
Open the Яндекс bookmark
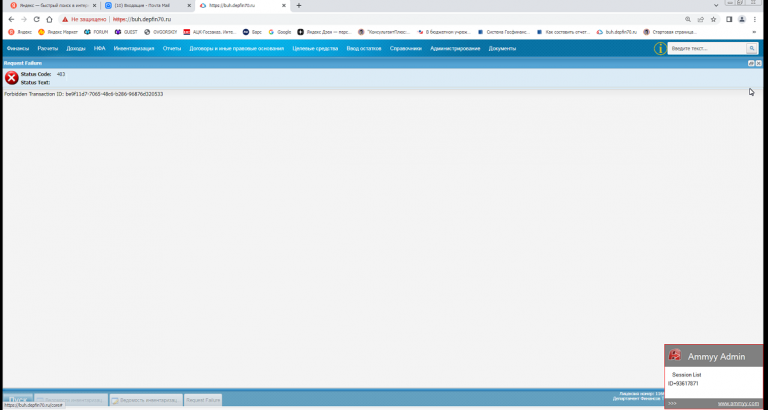point(21,32)
